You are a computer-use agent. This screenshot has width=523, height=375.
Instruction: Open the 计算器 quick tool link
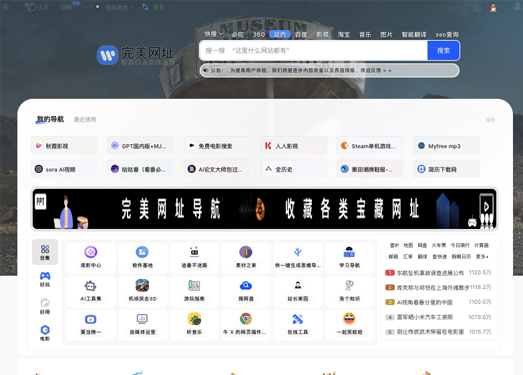point(481,245)
